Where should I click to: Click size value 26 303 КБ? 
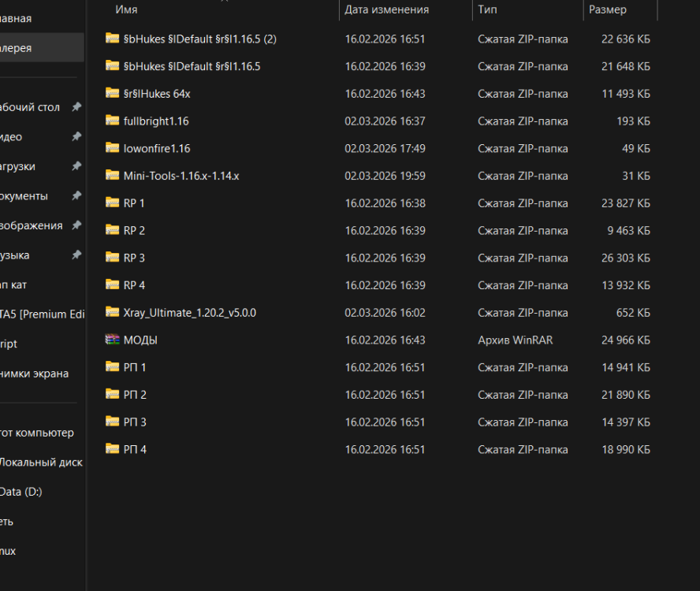[x=625, y=258]
